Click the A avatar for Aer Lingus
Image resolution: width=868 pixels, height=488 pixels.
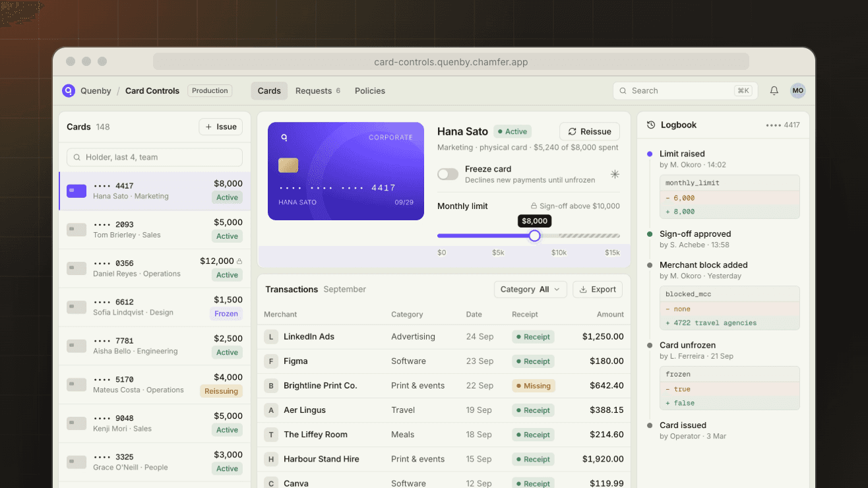click(x=270, y=410)
